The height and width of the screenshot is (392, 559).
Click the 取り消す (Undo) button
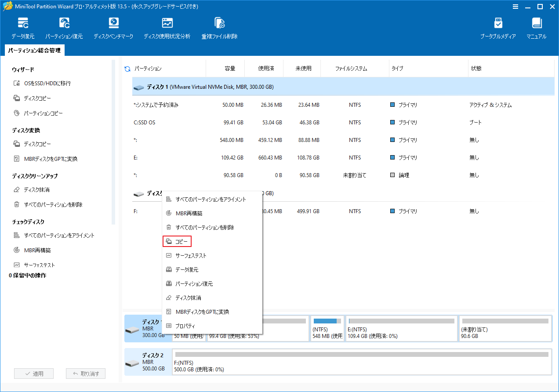[x=86, y=373]
